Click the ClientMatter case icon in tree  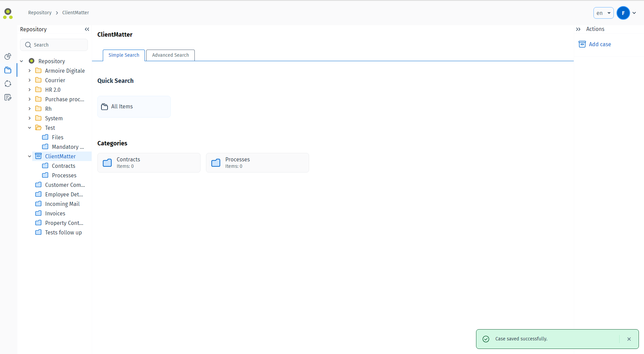38,156
